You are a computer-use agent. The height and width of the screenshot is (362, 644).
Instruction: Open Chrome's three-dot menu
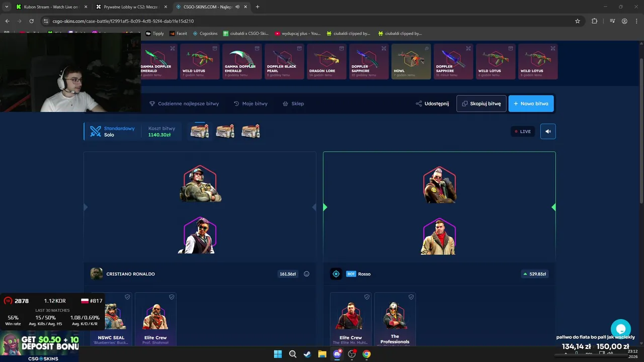[636, 21]
